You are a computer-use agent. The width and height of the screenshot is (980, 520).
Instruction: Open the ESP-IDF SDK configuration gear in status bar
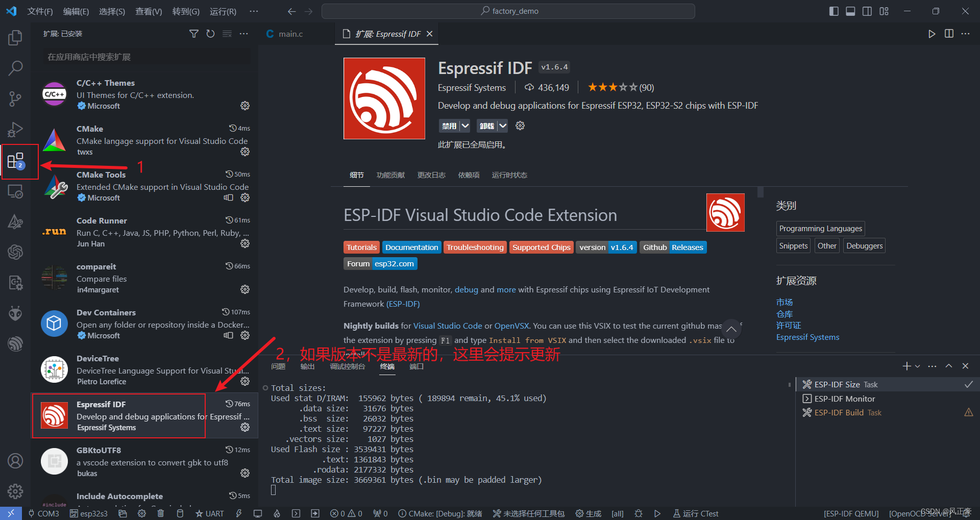(x=142, y=513)
